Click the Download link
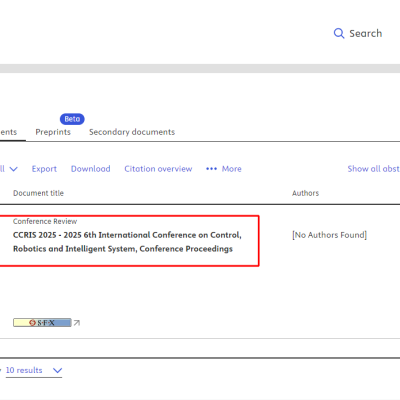Viewport: 400px width, 400px height. pos(91,169)
